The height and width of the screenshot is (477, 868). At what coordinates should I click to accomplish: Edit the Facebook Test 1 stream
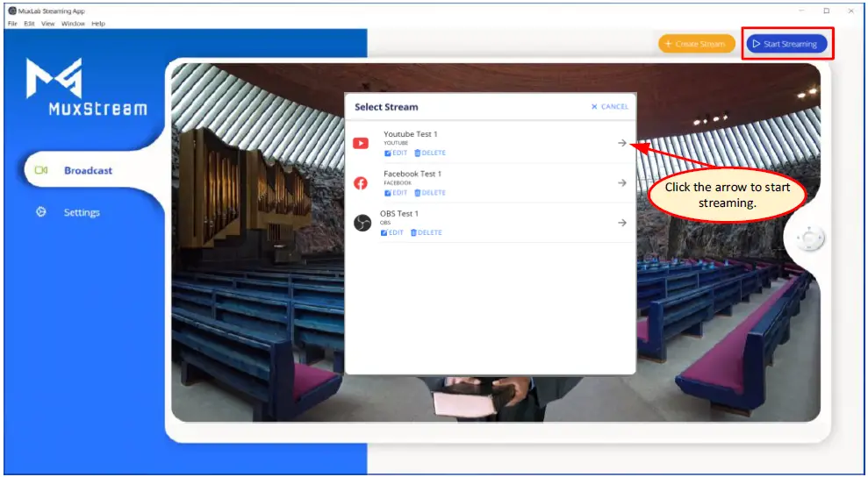pos(395,193)
